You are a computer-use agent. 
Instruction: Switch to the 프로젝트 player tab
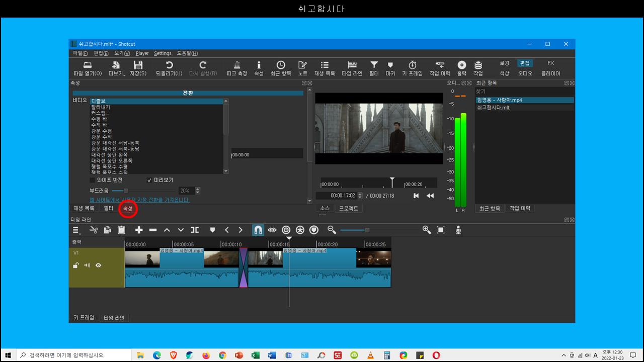click(x=349, y=208)
